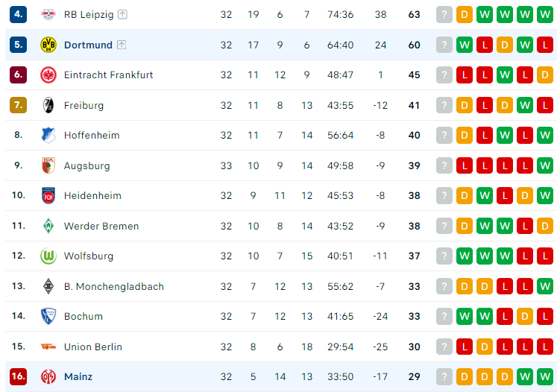Select the Wolfsburg green W logo
The image size is (557, 392).
[48, 256]
